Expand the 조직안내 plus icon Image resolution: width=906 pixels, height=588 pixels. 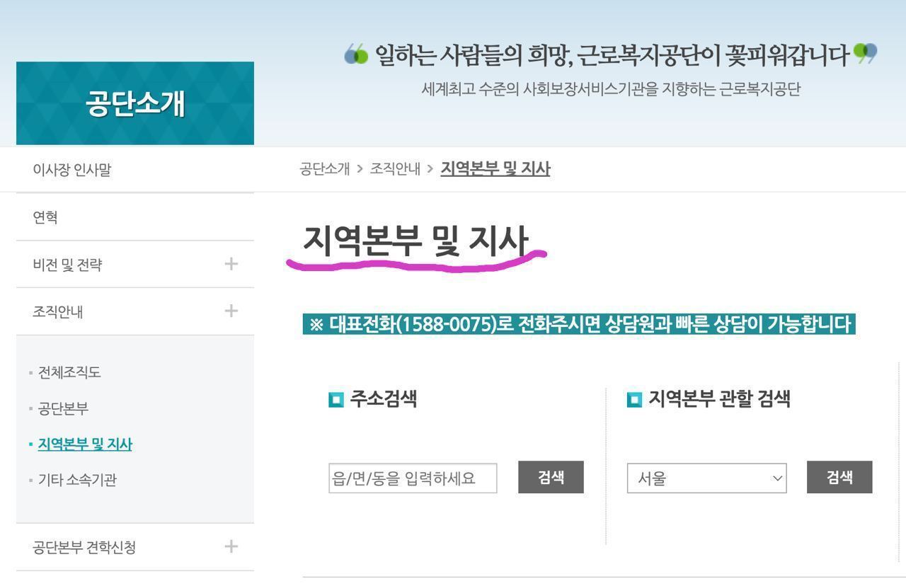[x=231, y=311]
